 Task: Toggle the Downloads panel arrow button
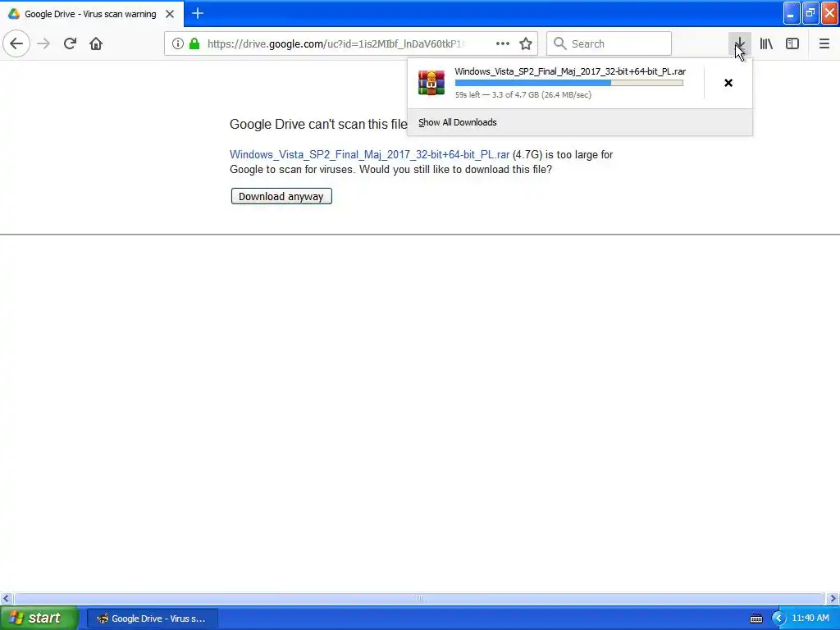(x=739, y=43)
